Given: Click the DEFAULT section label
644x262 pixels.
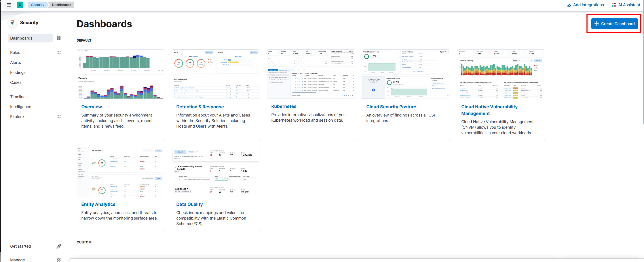Looking at the screenshot, I should [84, 40].
